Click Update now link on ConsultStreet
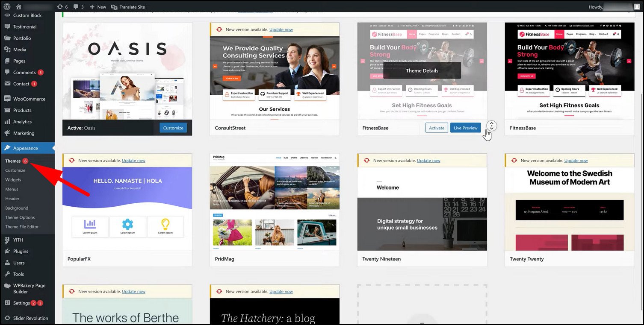Screen dimensions: 644x325 281,29
